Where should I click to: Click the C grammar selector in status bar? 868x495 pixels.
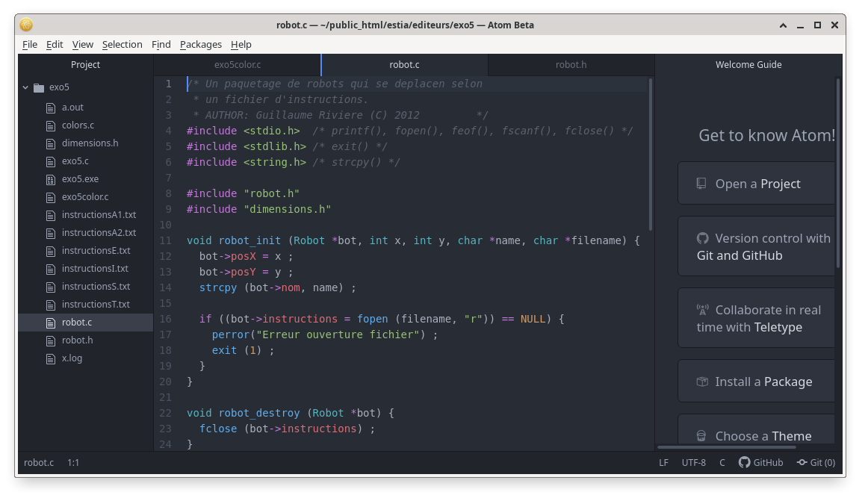tap(722, 462)
